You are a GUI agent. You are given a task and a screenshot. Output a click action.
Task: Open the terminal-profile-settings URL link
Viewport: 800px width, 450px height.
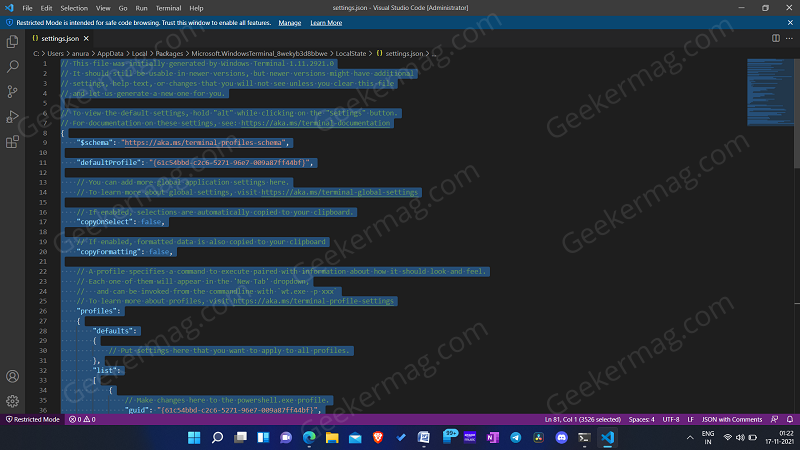coord(313,301)
